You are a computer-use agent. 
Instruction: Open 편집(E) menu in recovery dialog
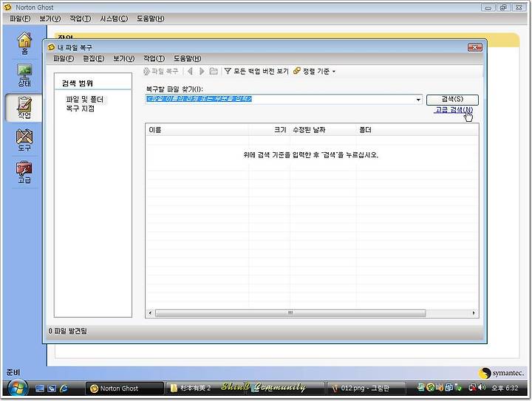[x=94, y=58]
